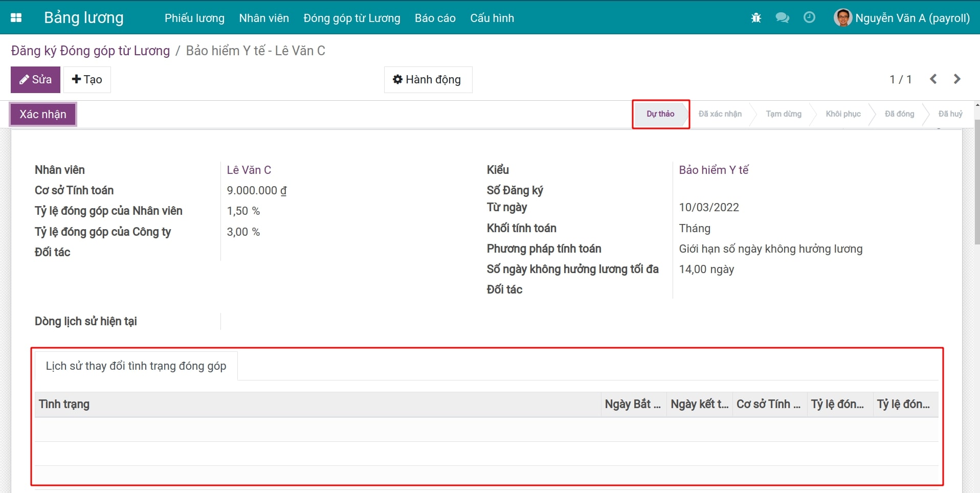Sort by the Tình trạng column header
This screenshot has width=980, height=493.
tap(64, 404)
